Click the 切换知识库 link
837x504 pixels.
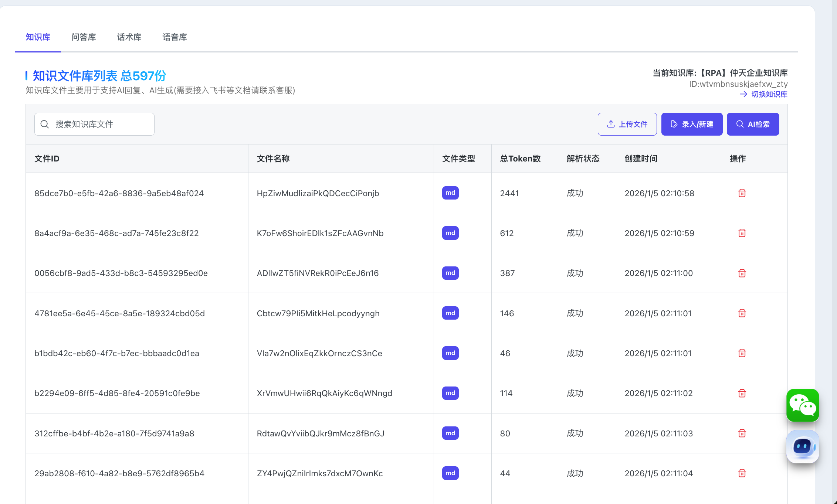(x=769, y=94)
